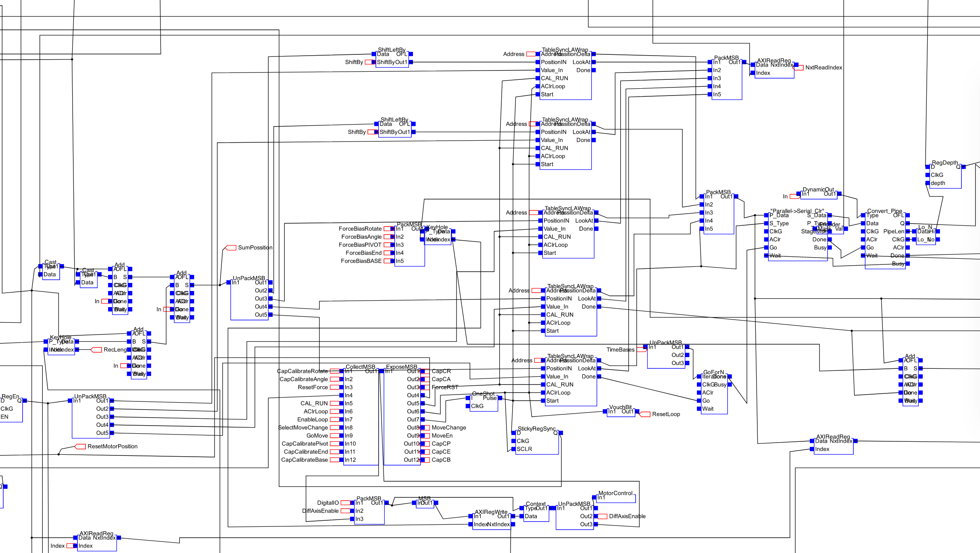Click the ShiftBy input field
The height and width of the screenshot is (553, 980).
[x=370, y=61]
